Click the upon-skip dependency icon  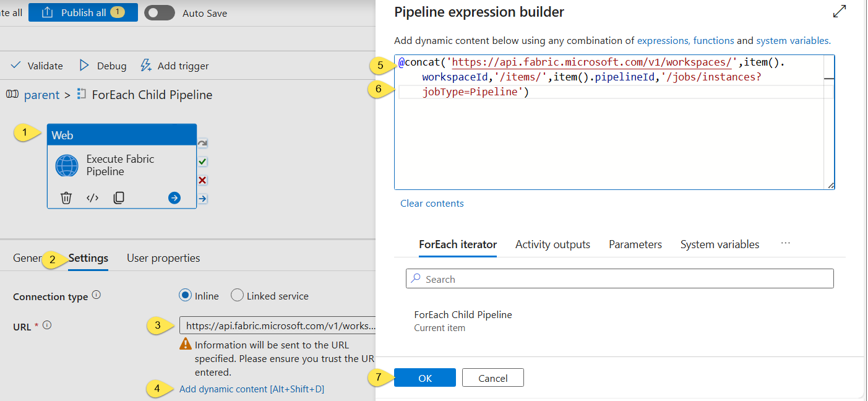coord(202,144)
